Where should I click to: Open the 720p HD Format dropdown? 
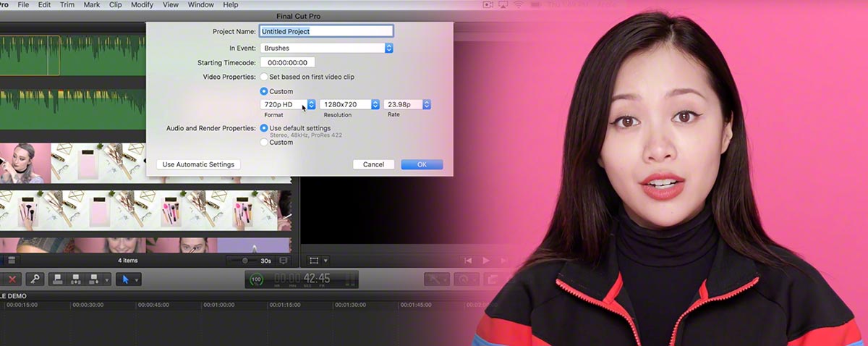[288, 104]
